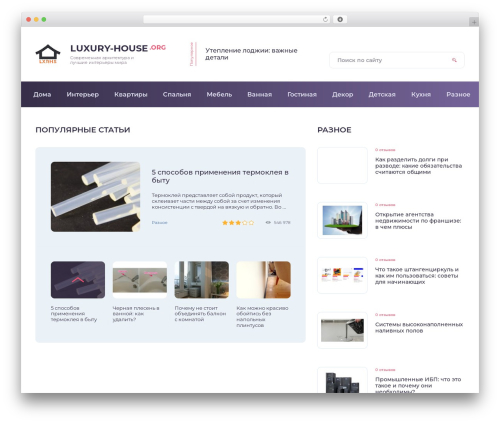Open the Гостиная menu item
500x423 pixels.
pyautogui.click(x=302, y=94)
